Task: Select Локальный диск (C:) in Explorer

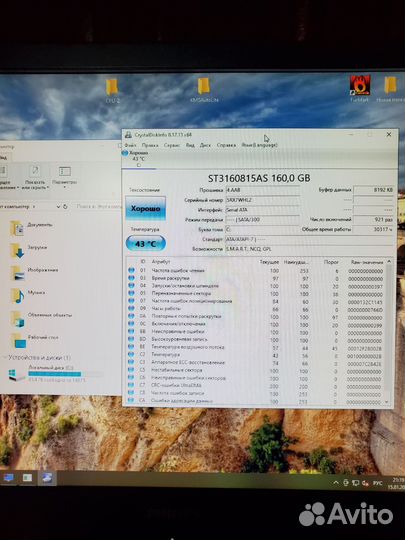Action: pos(55,374)
